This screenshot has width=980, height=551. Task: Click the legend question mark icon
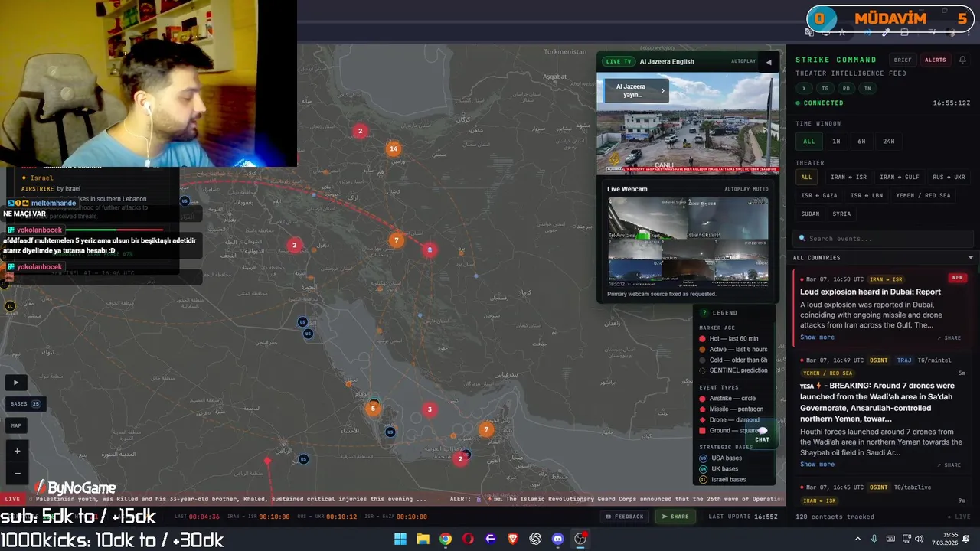704,312
